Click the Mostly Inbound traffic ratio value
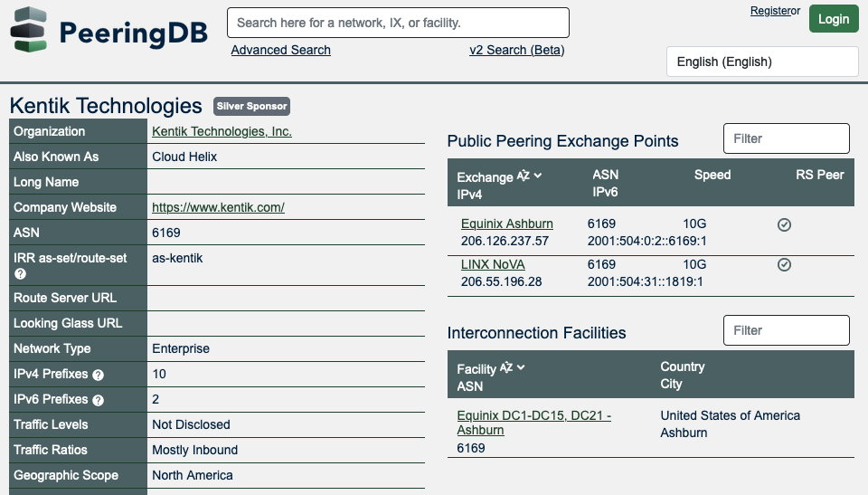 tap(195, 450)
